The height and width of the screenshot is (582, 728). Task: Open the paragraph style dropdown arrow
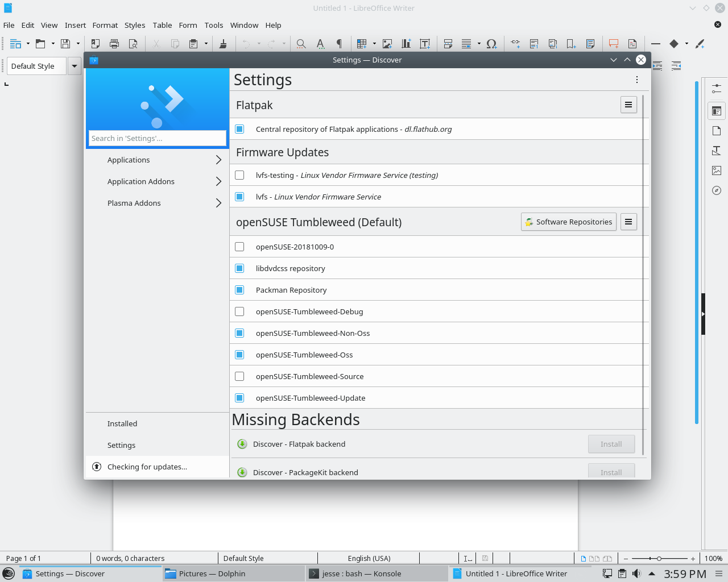75,66
